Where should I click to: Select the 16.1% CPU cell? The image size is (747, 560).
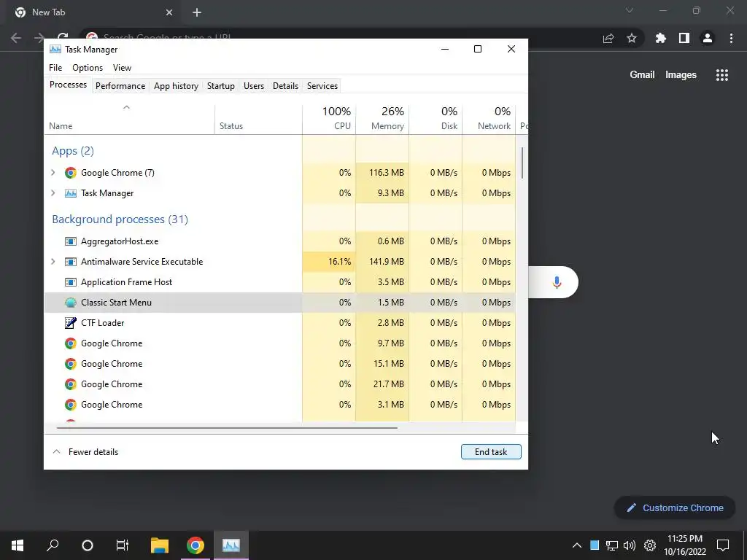click(x=329, y=262)
